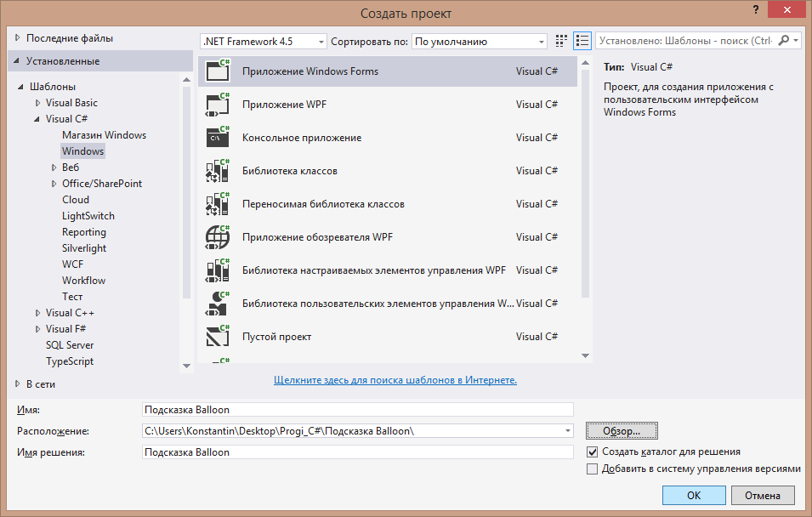Screen dimensions: 812x517
Task: Open the dialog help question mark
Action: coord(756,9)
